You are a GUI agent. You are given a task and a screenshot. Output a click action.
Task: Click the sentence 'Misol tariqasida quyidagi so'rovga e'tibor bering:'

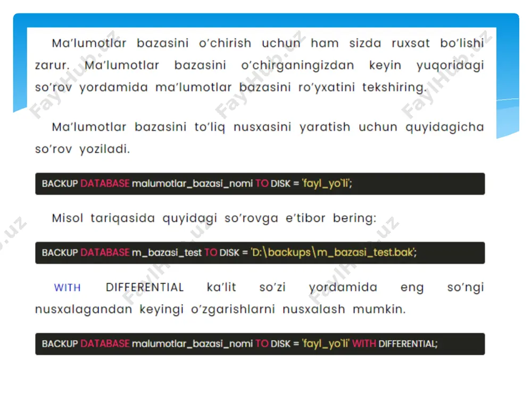[214, 218]
